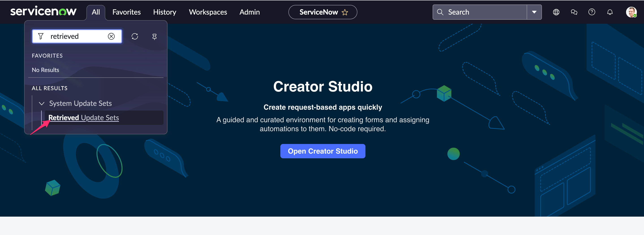
Task: Open Retrieved Update Sets
Action: click(x=84, y=118)
